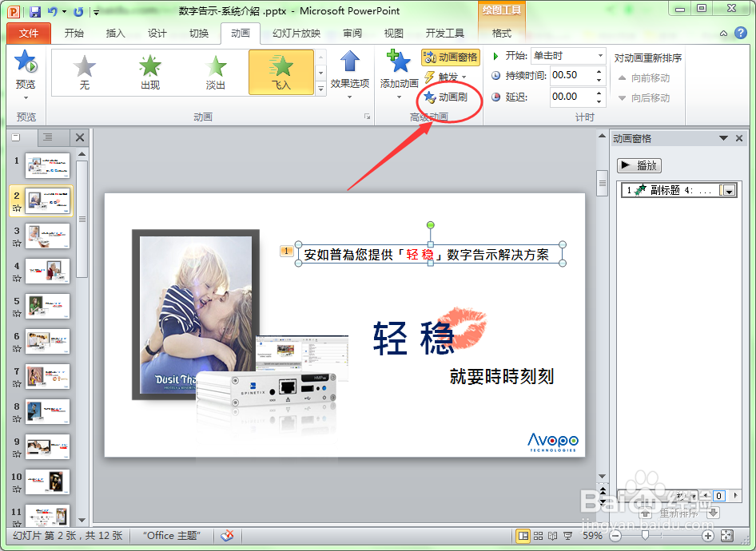The width and height of the screenshot is (756, 551).
Task: Switch to Slides thumbnail pane tab
Action: click(16, 137)
